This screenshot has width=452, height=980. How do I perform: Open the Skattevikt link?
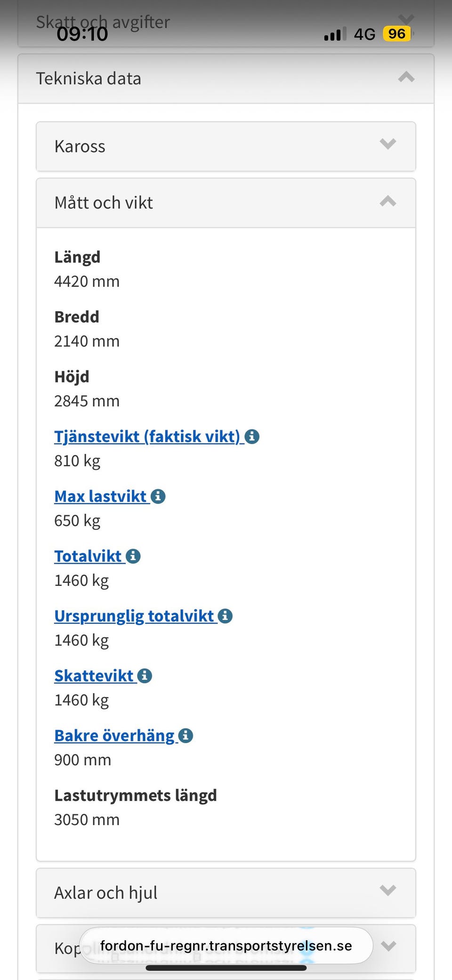[94, 676]
